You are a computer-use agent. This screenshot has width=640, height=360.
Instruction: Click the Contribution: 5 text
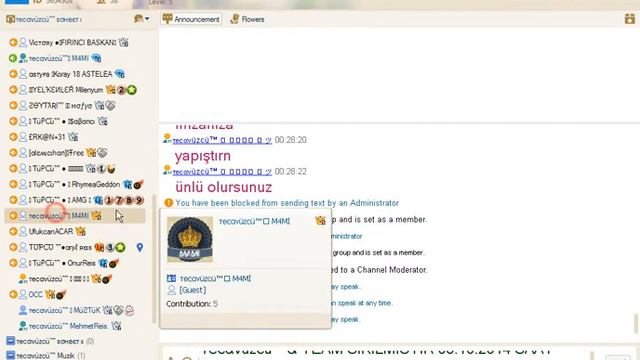point(192,304)
